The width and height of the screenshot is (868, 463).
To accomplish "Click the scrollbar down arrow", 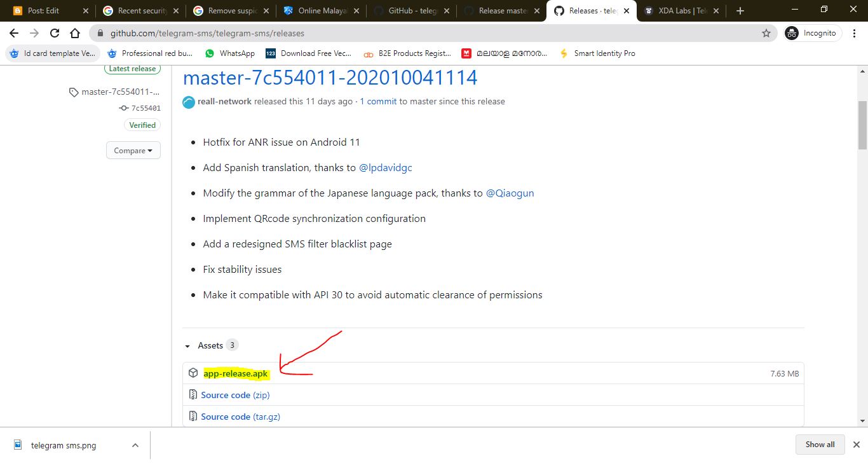I will (x=862, y=420).
